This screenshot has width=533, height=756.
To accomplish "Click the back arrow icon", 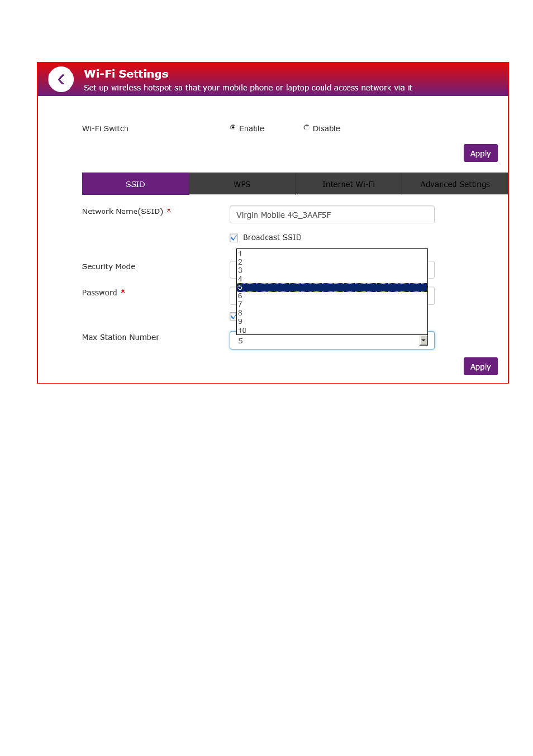I will click(x=61, y=80).
